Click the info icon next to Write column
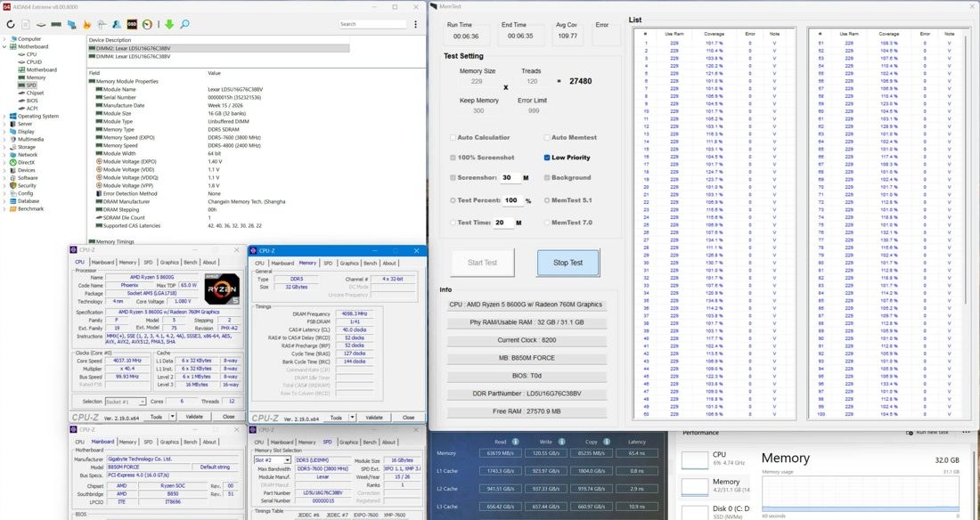980x520 pixels. (x=561, y=442)
